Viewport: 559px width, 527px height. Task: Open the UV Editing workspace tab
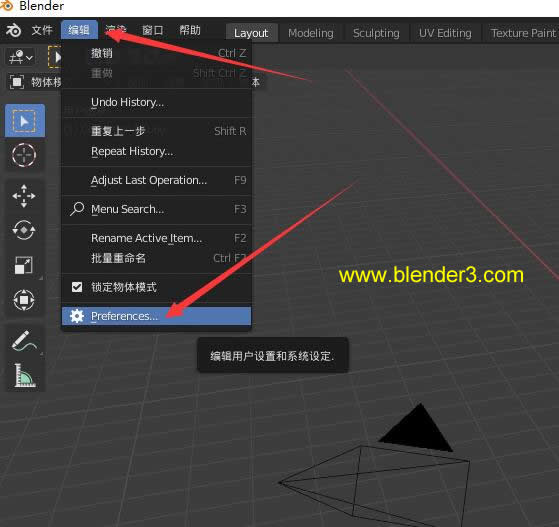coord(445,33)
